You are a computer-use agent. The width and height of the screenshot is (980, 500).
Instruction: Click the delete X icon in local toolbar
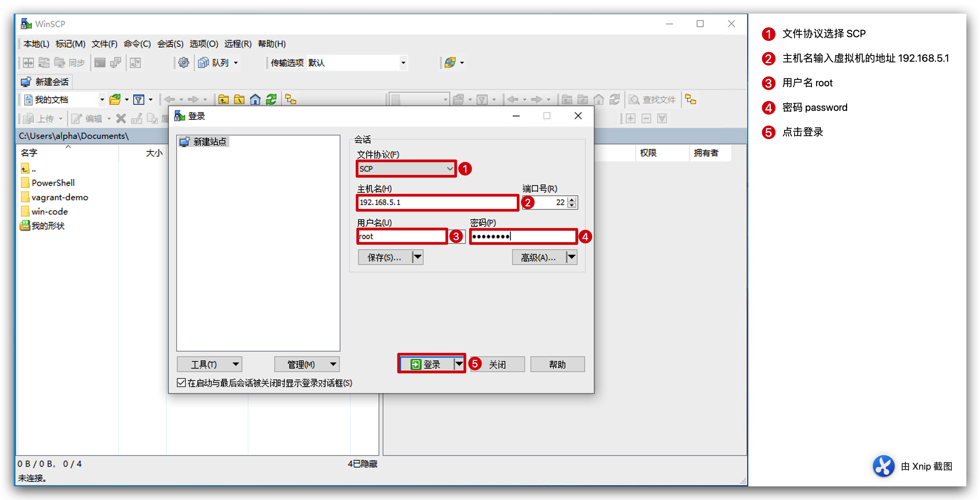coord(121,119)
